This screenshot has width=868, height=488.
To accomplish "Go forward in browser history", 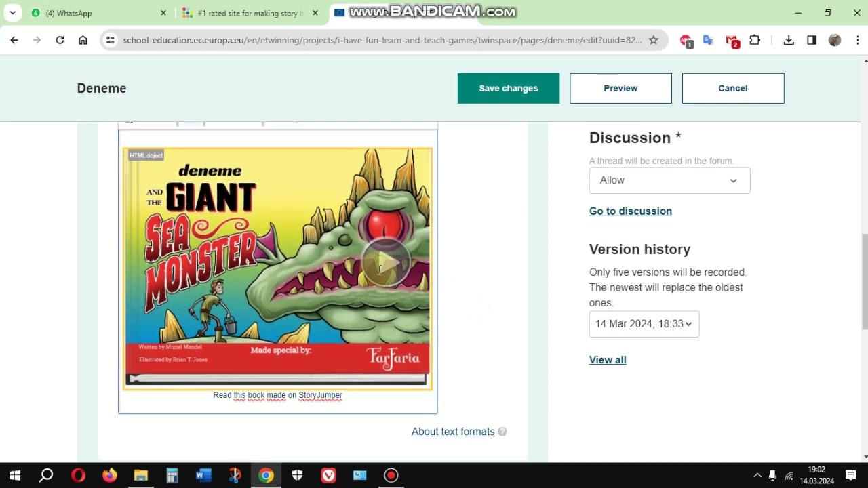I will coord(37,41).
